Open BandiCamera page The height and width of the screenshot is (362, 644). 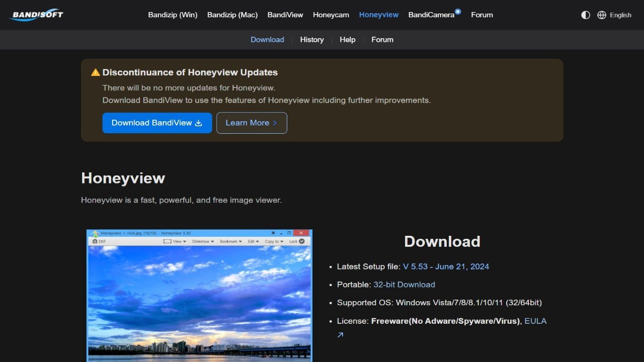pos(432,15)
